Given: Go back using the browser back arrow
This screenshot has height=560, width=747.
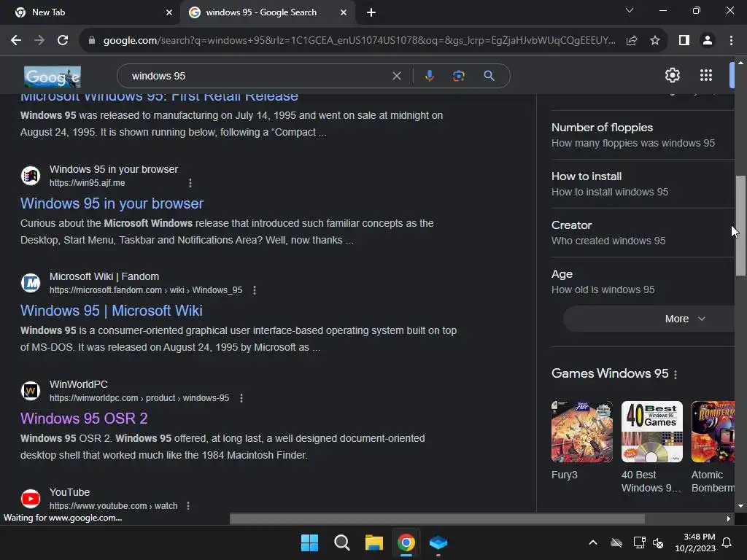Looking at the screenshot, I should pos(16,41).
